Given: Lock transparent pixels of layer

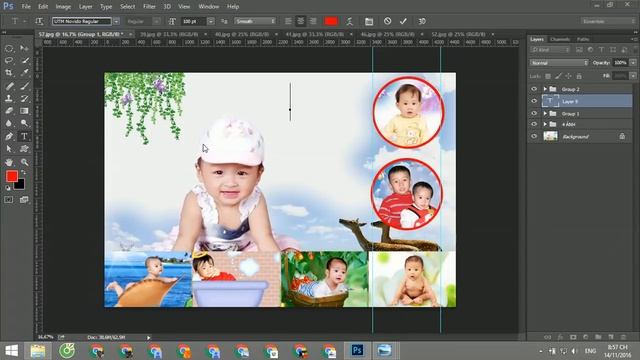Looking at the screenshot, I should [548, 76].
